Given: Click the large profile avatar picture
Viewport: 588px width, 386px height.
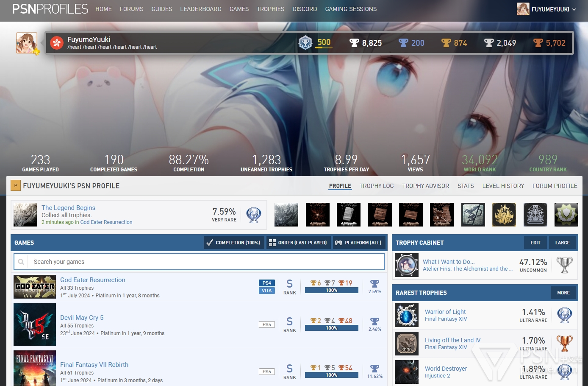Looking at the screenshot, I should [27, 43].
